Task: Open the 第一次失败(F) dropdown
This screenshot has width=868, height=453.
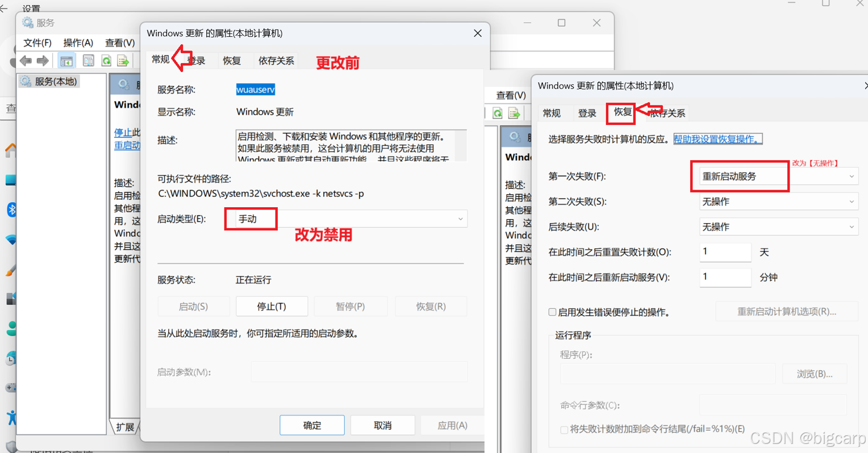Action: point(778,176)
